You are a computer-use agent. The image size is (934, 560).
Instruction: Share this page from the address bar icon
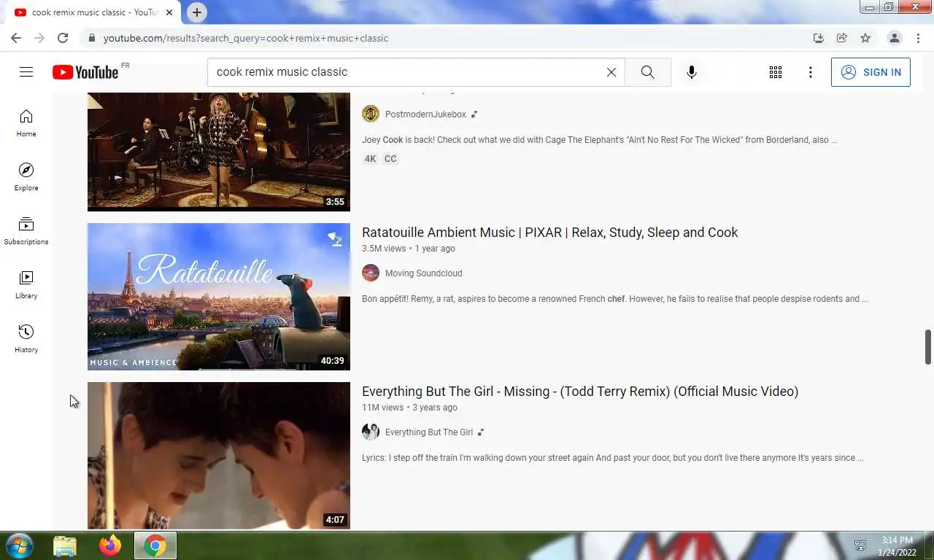click(x=842, y=38)
